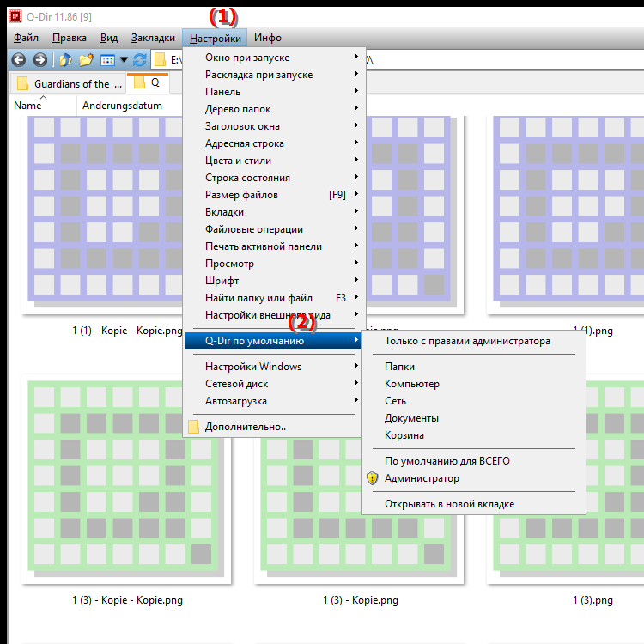
Task: Open the Сетевой диск submenu
Action: [x=273, y=384]
